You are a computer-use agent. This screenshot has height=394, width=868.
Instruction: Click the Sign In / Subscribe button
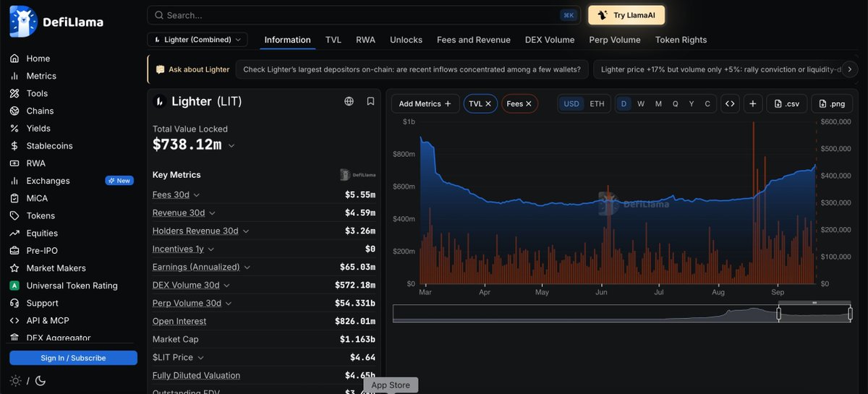(73, 358)
